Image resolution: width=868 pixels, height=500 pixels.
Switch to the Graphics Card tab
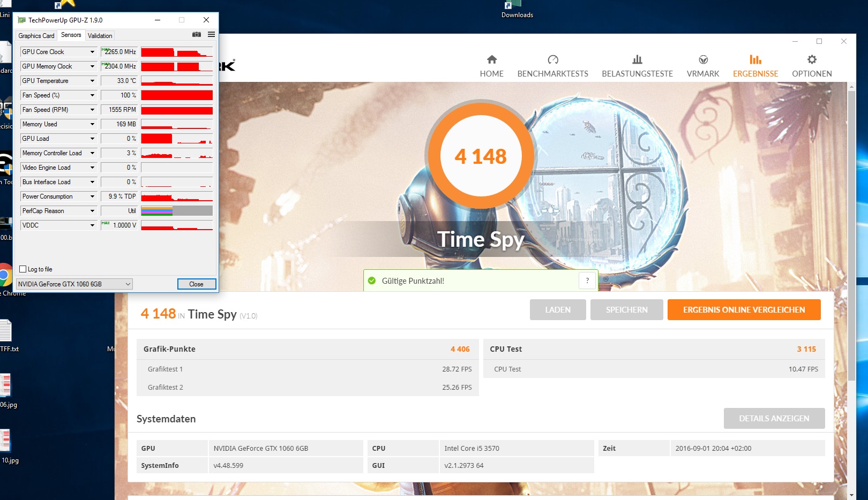(36, 36)
